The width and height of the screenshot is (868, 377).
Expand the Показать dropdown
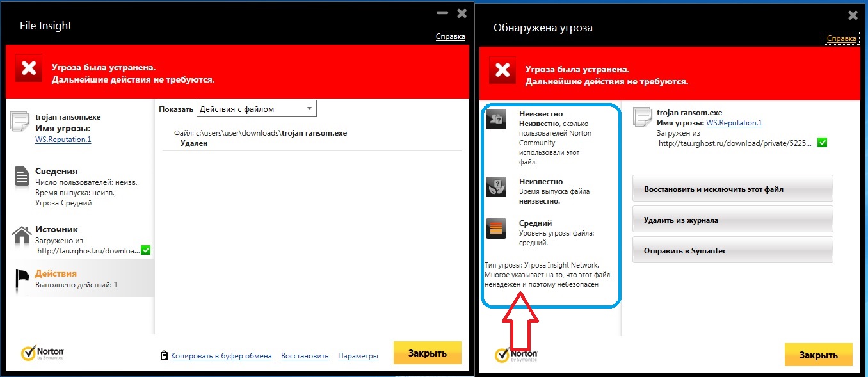click(256, 109)
